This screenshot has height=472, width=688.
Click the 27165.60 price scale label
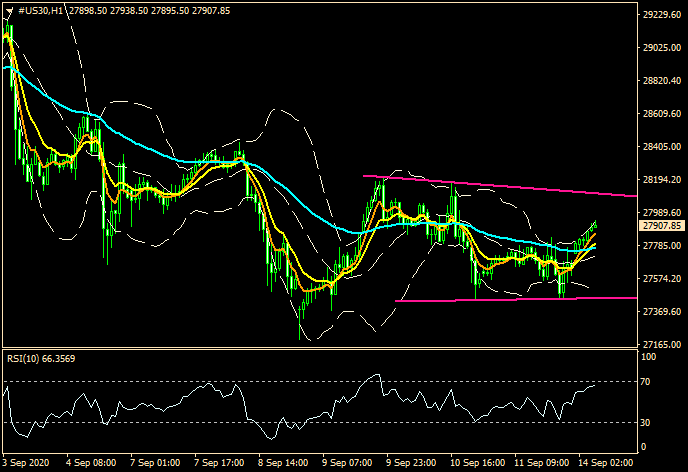click(x=661, y=343)
